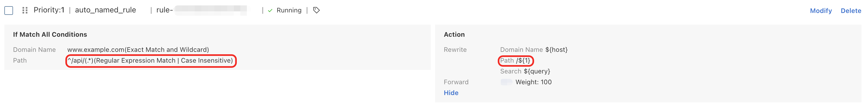This screenshot has height=108, width=868.
Task: Click the If Match All Conditions heading
Action: click(x=50, y=35)
